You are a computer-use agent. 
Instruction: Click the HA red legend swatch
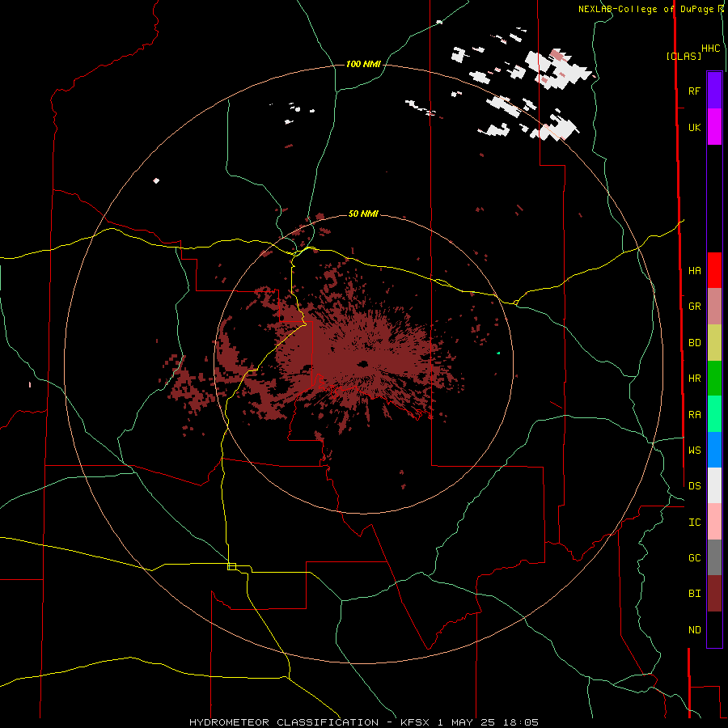[x=714, y=270]
